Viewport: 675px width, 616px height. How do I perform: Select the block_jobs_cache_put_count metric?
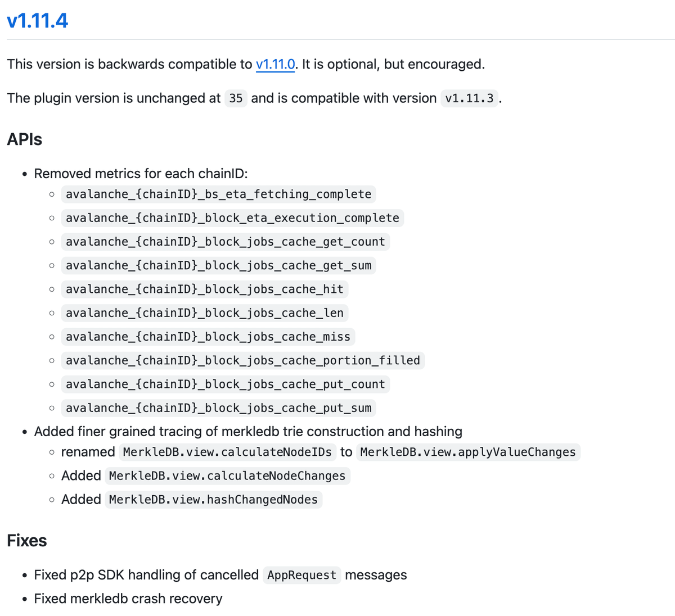point(225,384)
